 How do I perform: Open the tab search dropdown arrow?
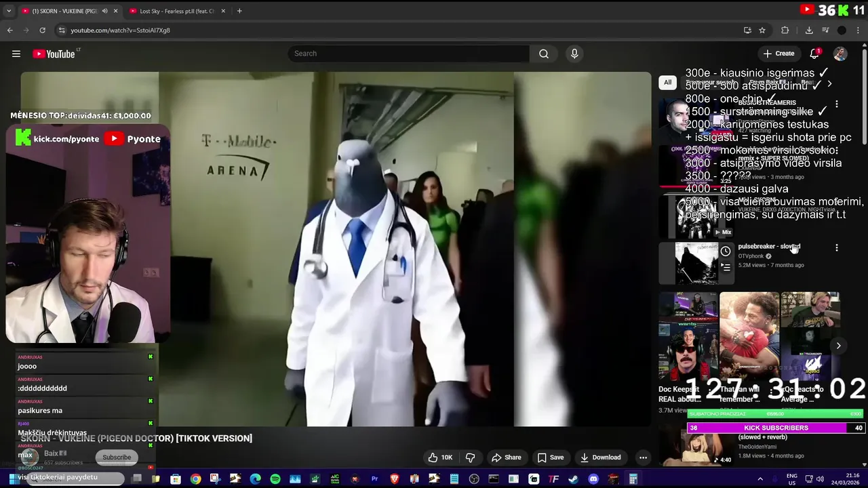[9, 11]
